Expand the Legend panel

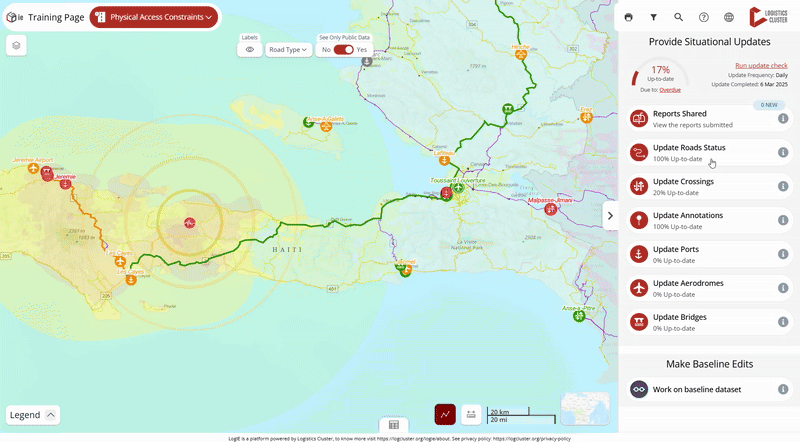33,415
